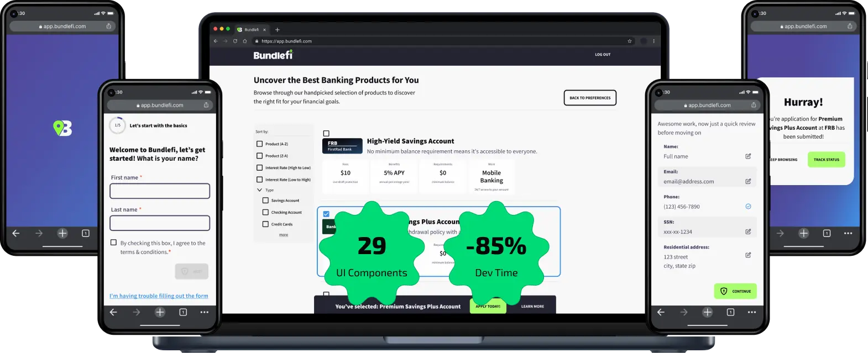
Task: Show more type filters via 'more'
Action: pos(284,235)
